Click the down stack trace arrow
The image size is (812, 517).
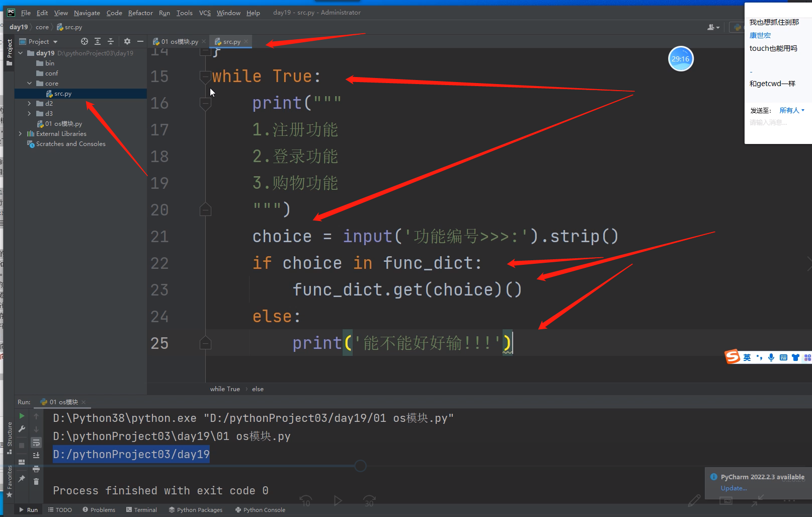(x=36, y=429)
